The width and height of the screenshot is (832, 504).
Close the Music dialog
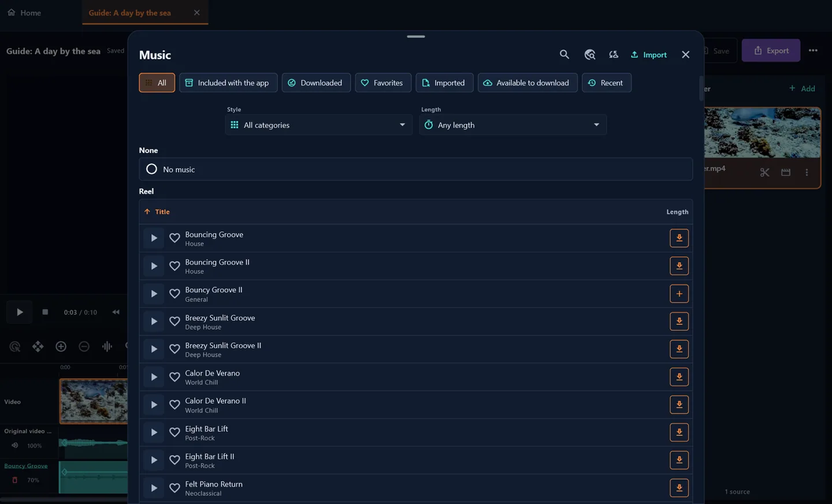point(685,54)
